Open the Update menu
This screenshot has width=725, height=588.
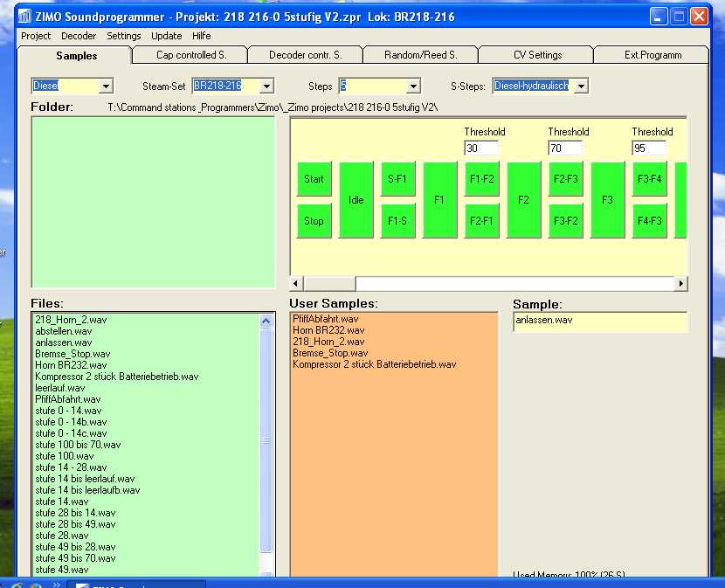(167, 36)
